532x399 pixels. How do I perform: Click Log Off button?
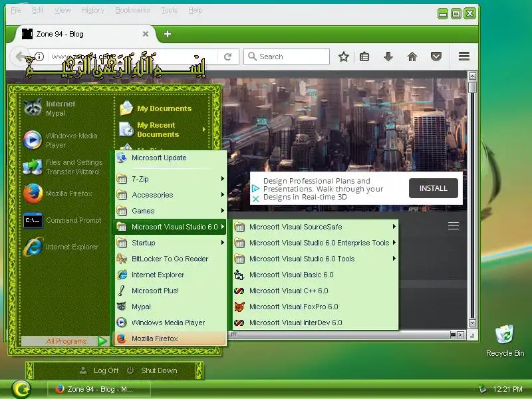point(99,370)
